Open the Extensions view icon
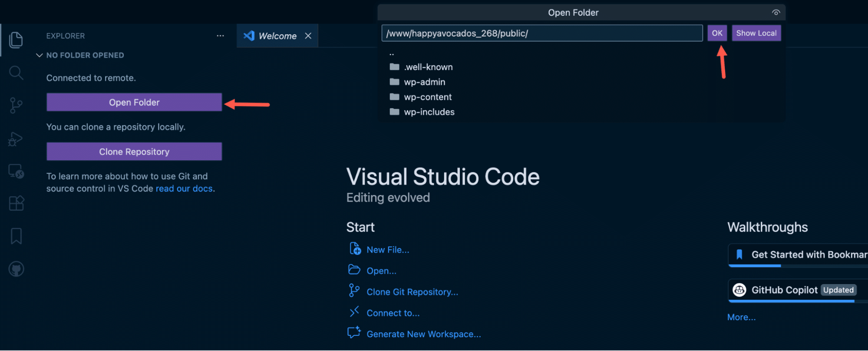Screen dimensions: 868x351 (16, 203)
